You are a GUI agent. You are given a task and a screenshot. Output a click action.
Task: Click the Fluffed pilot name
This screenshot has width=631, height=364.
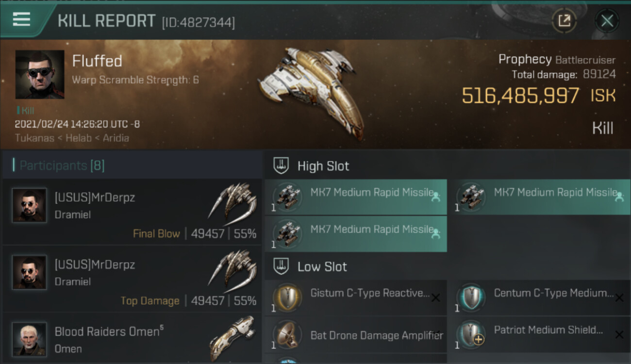point(97,61)
